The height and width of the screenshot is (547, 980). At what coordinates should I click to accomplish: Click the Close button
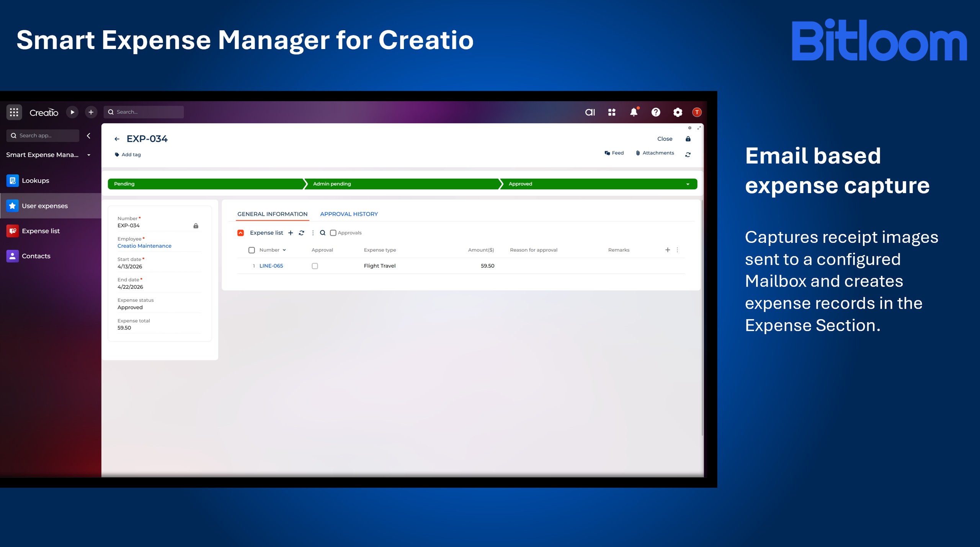[665, 139]
